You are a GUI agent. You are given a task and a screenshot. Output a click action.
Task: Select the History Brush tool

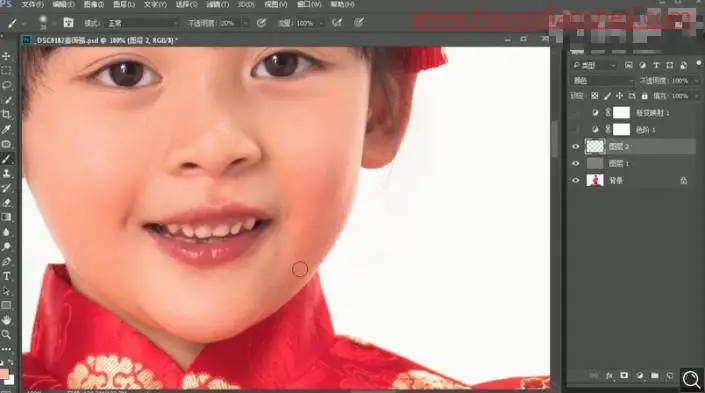[x=6, y=188]
